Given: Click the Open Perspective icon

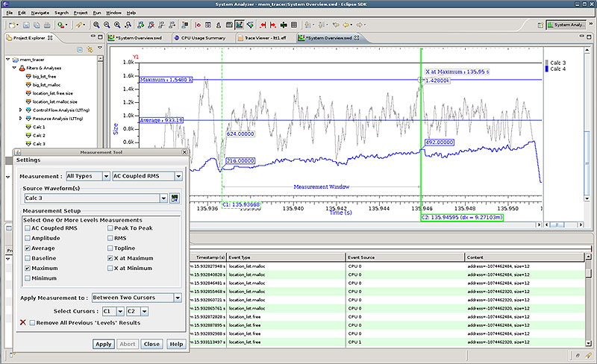Looking at the screenshot, I should pyautogui.click(x=540, y=25).
